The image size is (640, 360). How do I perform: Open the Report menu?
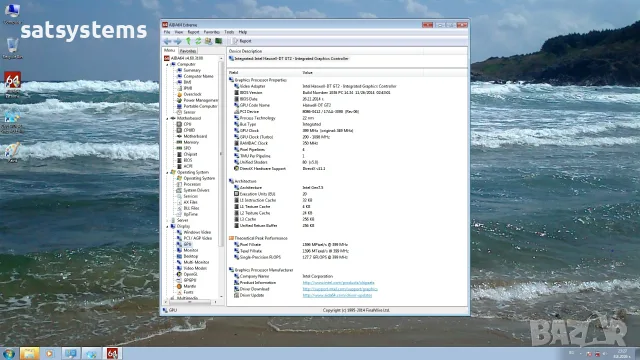tap(193, 32)
